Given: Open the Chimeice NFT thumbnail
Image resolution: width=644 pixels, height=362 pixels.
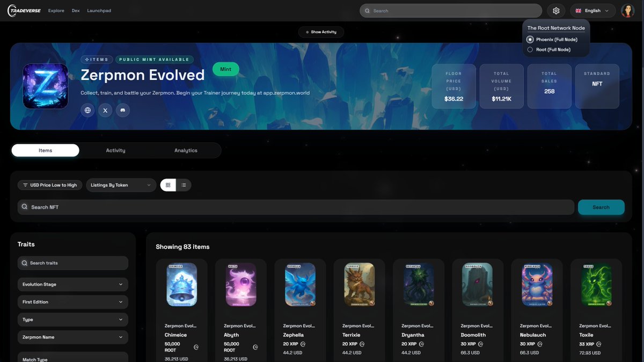Looking at the screenshot, I should point(182,284).
